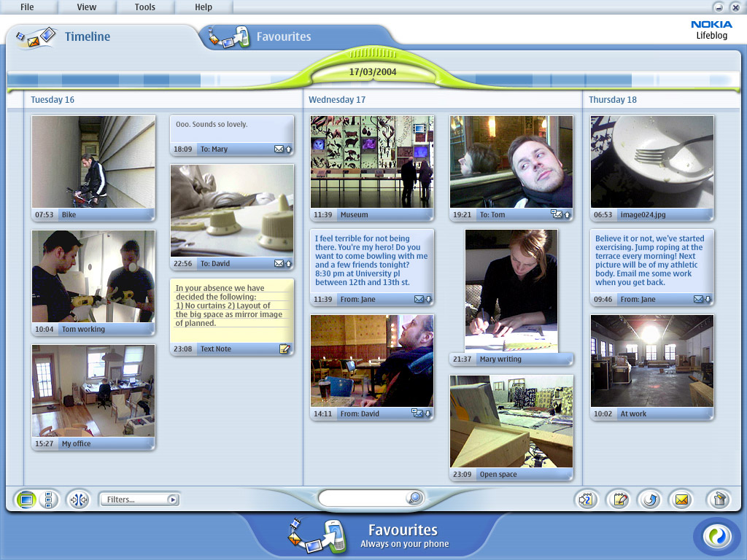747x560 pixels.
Task: Open the Museum photo thumbnail
Action: point(372,162)
